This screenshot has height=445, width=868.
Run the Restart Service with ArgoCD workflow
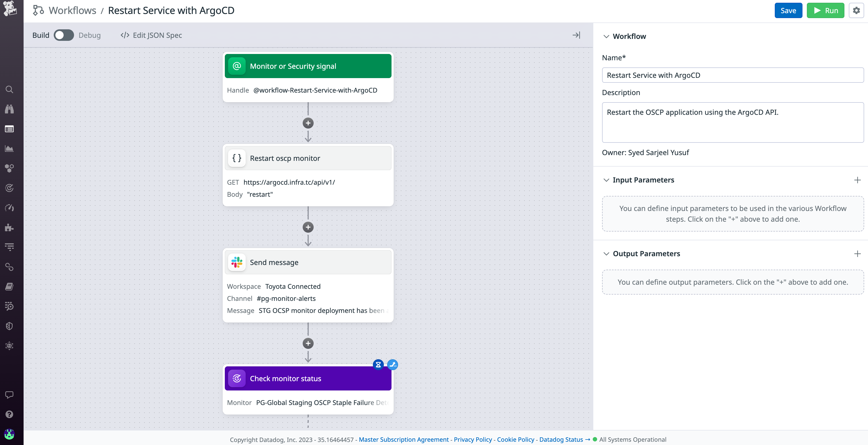coord(825,10)
